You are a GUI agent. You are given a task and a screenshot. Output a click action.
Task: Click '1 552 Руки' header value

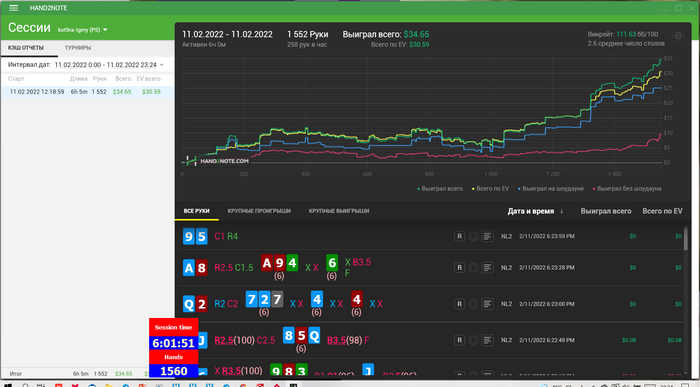(x=308, y=34)
